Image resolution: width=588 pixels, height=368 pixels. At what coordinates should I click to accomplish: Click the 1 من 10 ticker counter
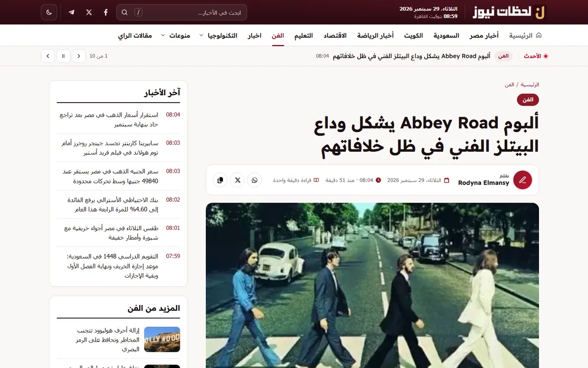(x=98, y=56)
